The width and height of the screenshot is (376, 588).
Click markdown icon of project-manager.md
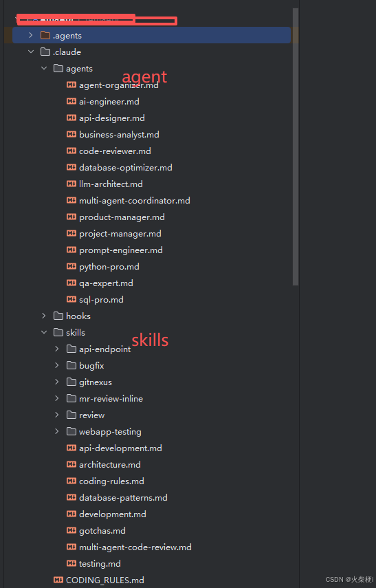tap(71, 233)
